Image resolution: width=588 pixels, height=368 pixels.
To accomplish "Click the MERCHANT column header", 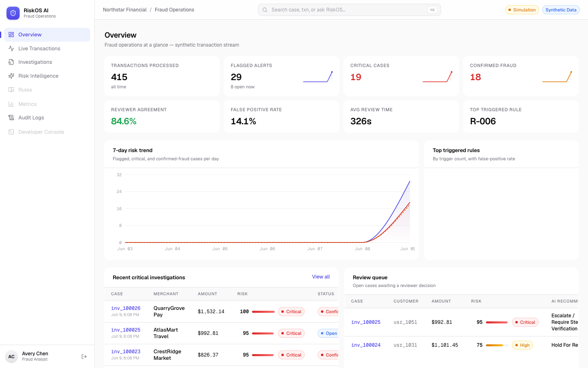I will pyautogui.click(x=166, y=294).
